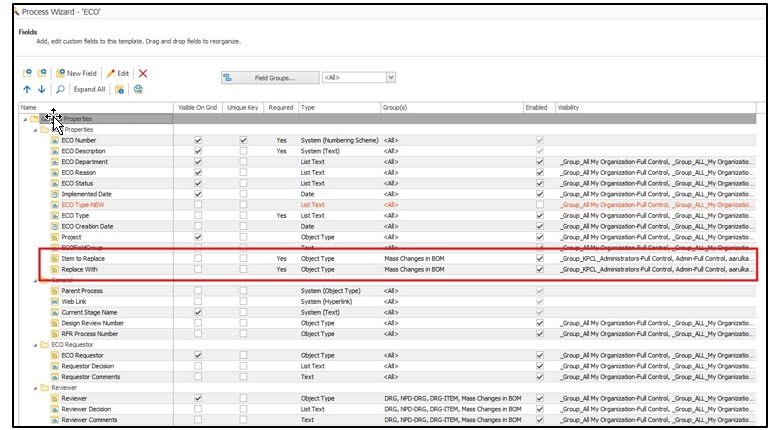
Task: Toggle Enabled checkbox for Item to Replace
Action: (540, 258)
